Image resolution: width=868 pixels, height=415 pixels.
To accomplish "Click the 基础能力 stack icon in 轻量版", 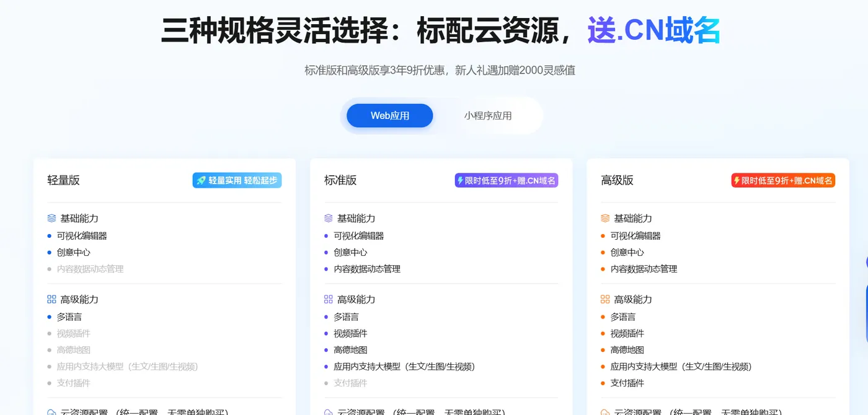I will coord(52,219).
